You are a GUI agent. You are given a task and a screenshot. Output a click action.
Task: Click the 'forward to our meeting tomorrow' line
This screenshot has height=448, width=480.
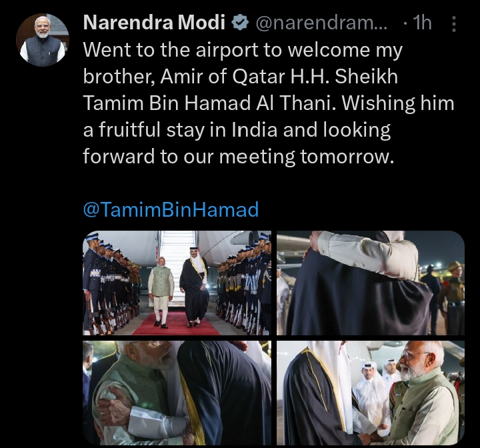237,157
